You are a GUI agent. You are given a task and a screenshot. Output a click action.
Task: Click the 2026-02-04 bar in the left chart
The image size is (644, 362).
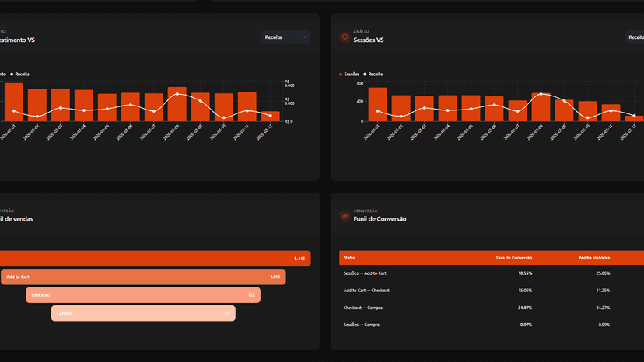coord(84,106)
